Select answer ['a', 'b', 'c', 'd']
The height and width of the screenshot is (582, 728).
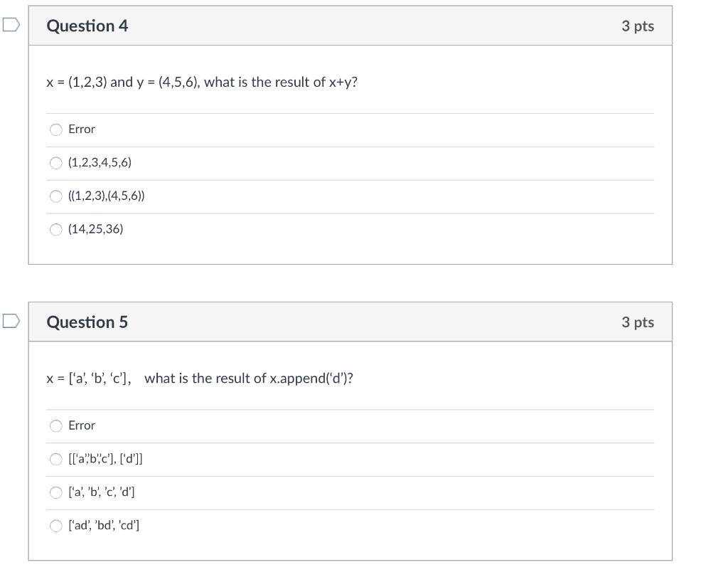click(55, 492)
